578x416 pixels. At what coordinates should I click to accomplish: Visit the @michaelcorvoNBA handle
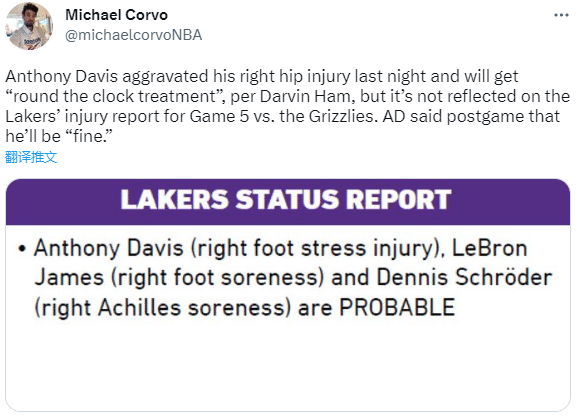coord(133,35)
